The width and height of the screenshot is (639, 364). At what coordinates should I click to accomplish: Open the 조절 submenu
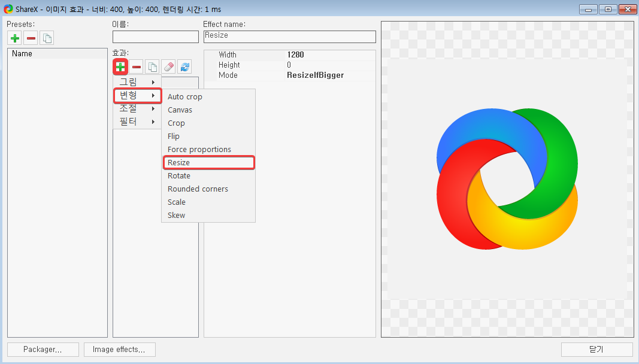pos(137,108)
